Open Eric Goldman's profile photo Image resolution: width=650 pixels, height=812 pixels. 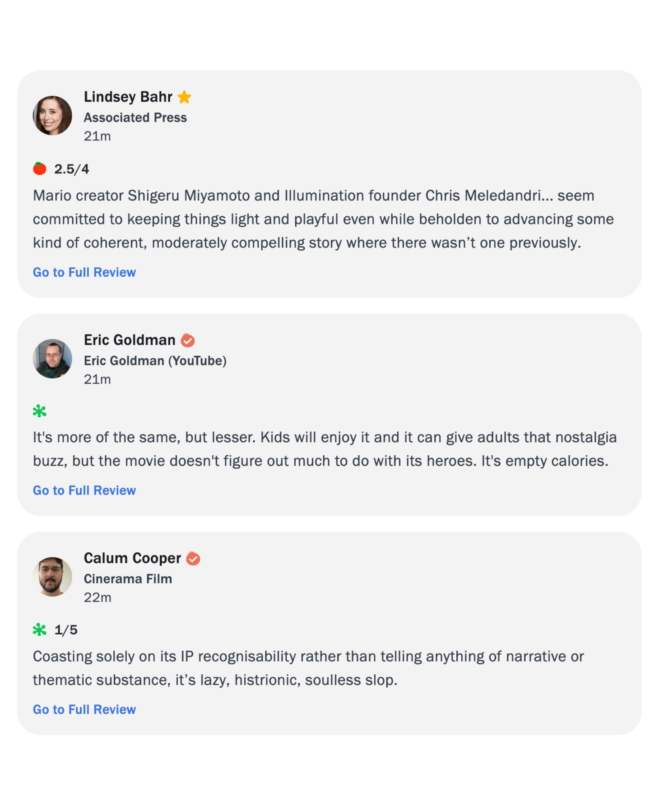pyautogui.click(x=52, y=359)
